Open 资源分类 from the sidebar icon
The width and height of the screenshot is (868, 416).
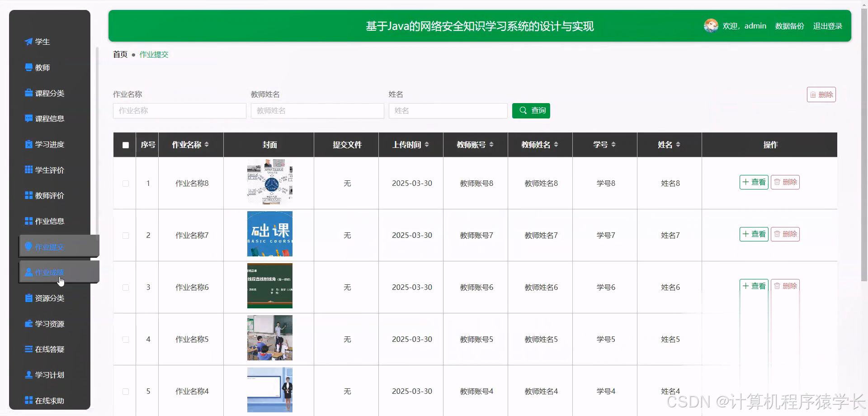[x=28, y=298]
